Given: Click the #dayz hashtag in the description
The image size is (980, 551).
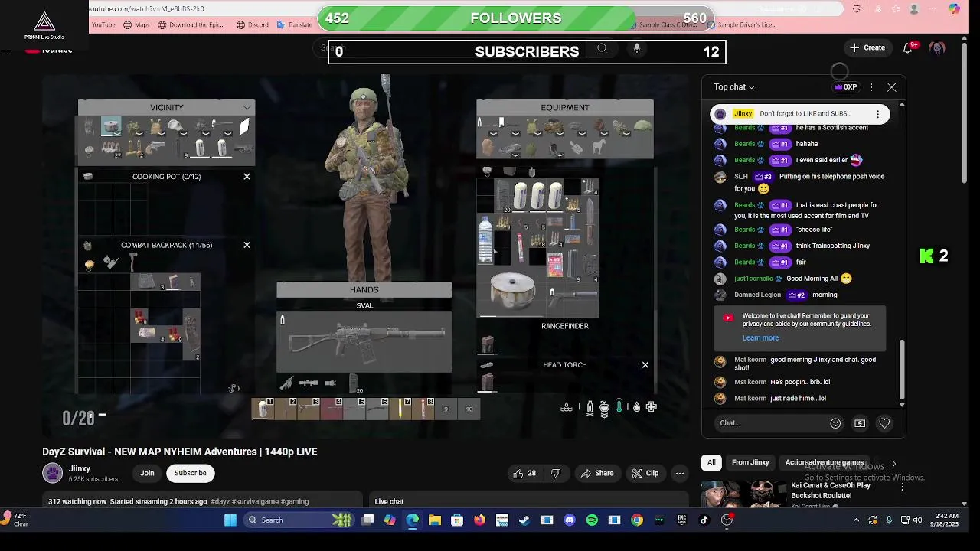Looking at the screenshot, I should [x=220, y=502].
